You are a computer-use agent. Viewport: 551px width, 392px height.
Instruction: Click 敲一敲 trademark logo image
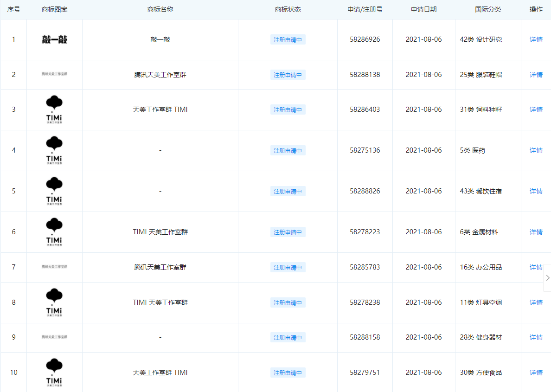tap(54, 39)
